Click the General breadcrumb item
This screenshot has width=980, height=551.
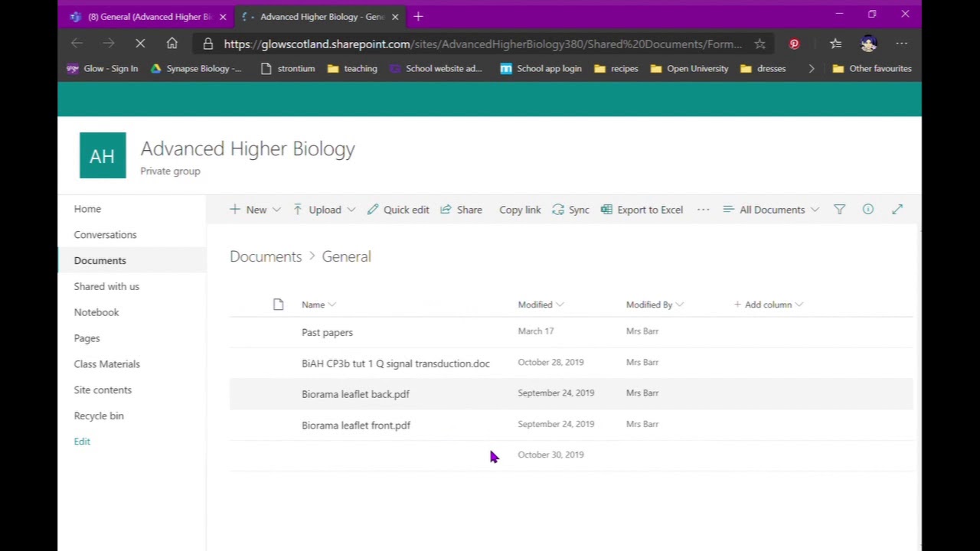[x=346, y=256]
